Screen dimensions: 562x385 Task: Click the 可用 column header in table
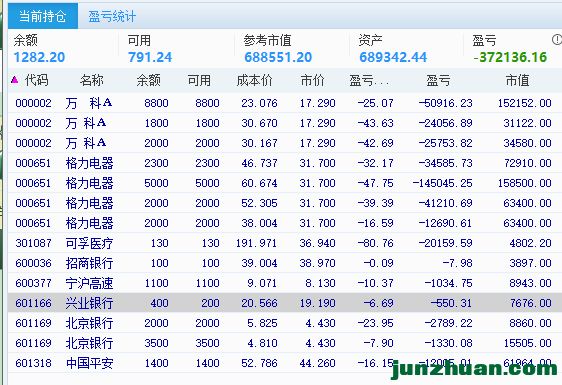(199, 80)
